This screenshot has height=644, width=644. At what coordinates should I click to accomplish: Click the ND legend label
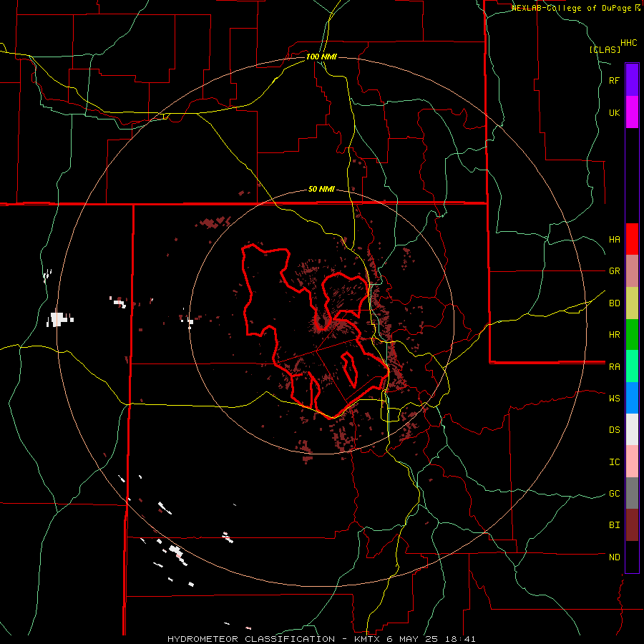[614, 557]
